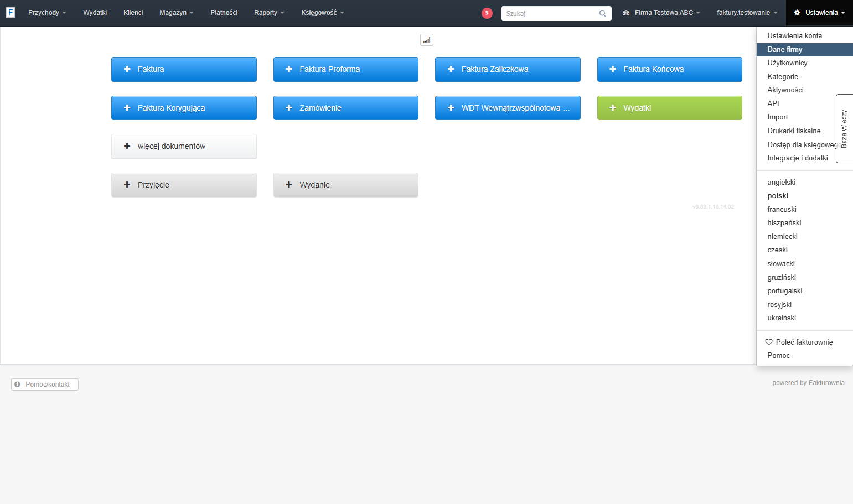Create a Faktura Korygująca

(x=184, y=108)
